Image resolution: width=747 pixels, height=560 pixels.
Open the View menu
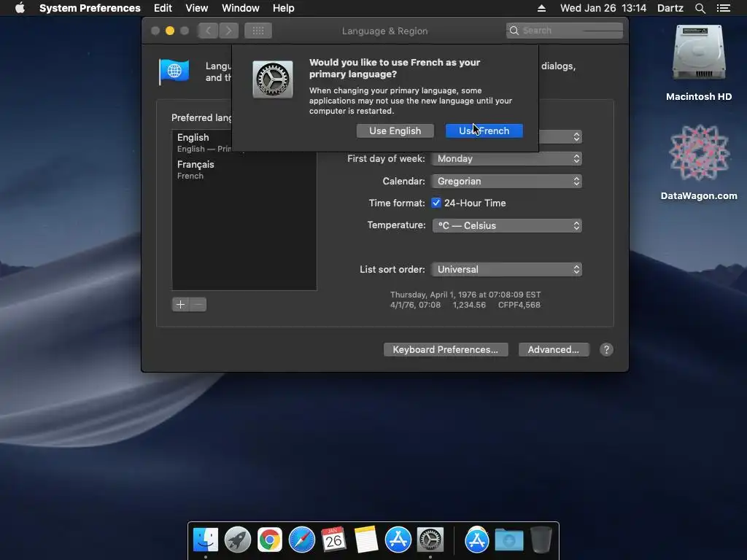[197, 8]
